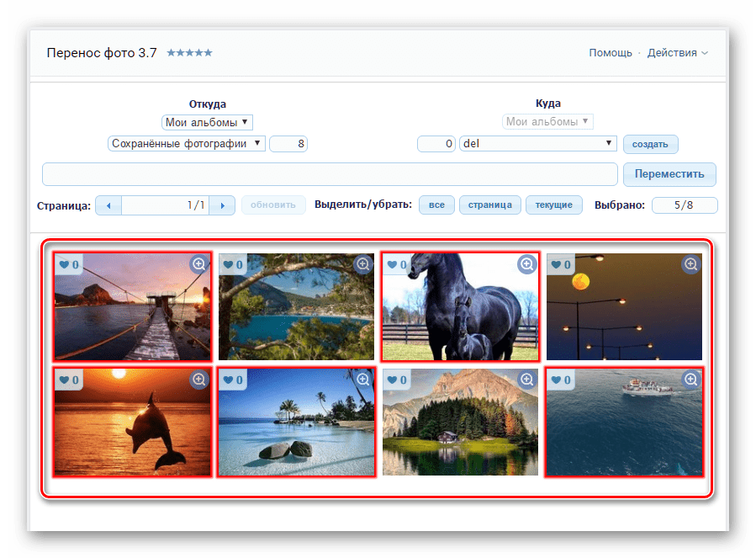
Task: Open the 'Помощь' link
Action: point(611,53)
